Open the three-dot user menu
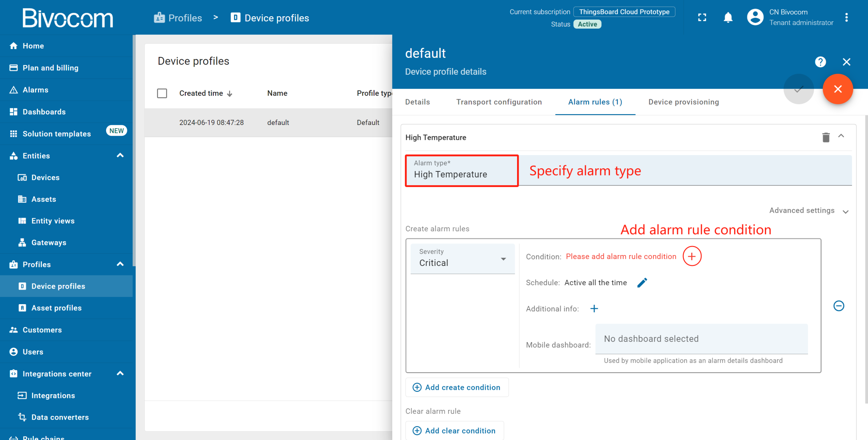The image size is (868, 440). click(x=846, y=18)
